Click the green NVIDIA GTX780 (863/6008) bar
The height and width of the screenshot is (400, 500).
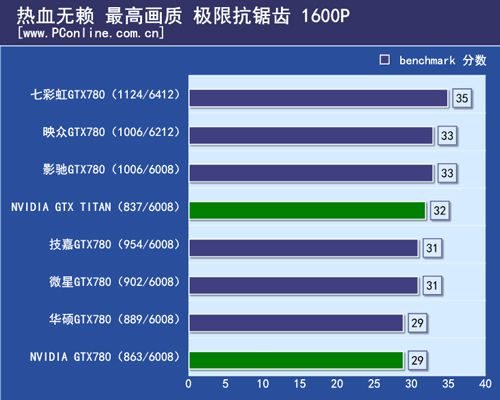point(297,360)
